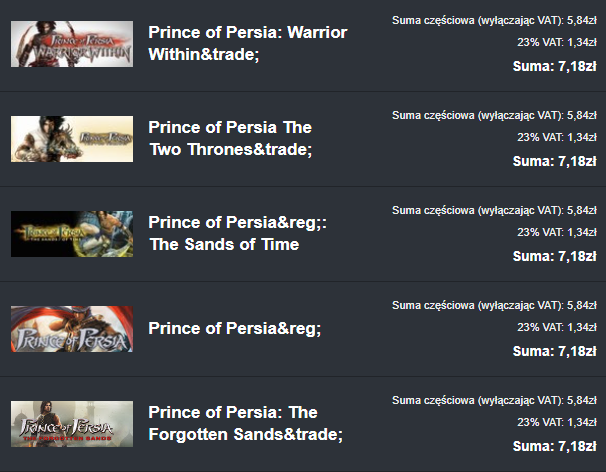Click the Suma częściowa line for The Forgotten Sands
The height and width of the screenshot is (472, 606).
coord(495,400)
